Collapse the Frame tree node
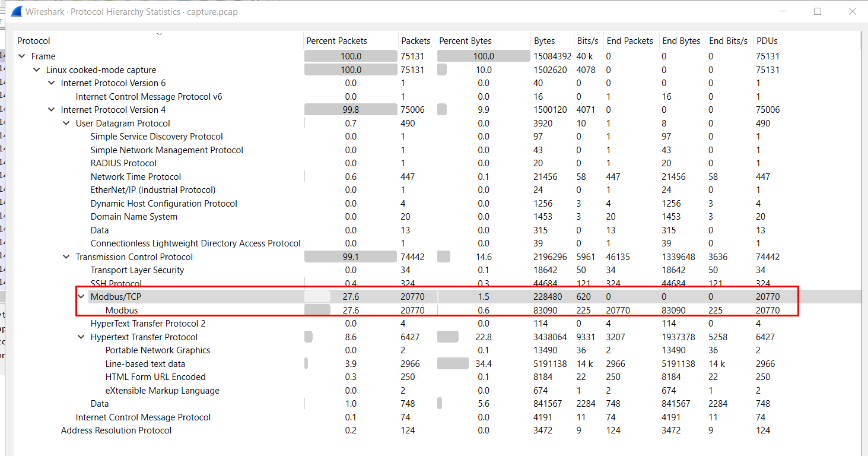Screen dimensions: 868x456 coord(22,56)
